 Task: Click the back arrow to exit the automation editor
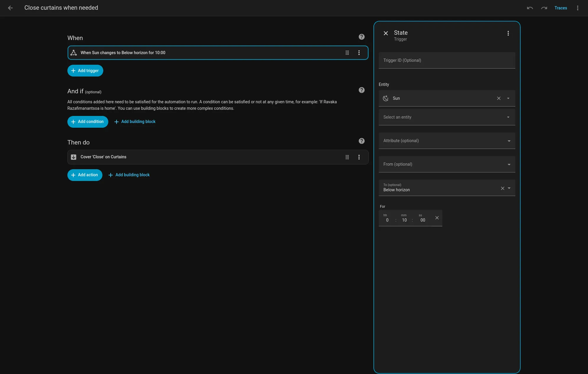point(11,8)
